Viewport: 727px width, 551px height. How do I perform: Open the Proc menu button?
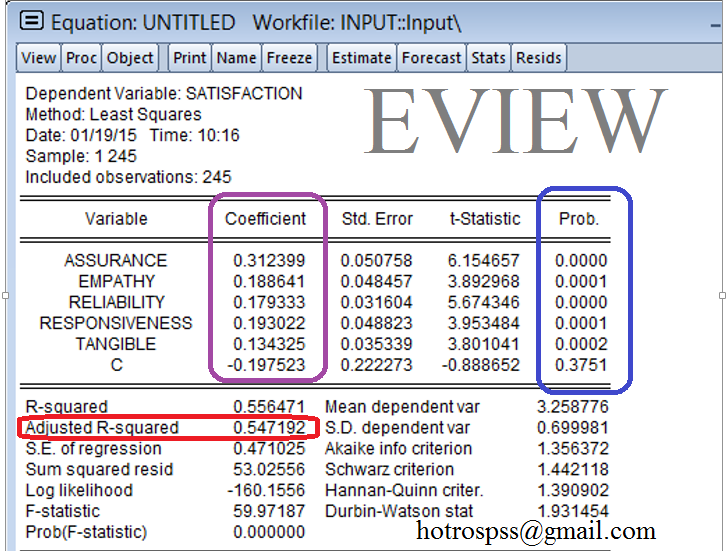pos(81,58)
